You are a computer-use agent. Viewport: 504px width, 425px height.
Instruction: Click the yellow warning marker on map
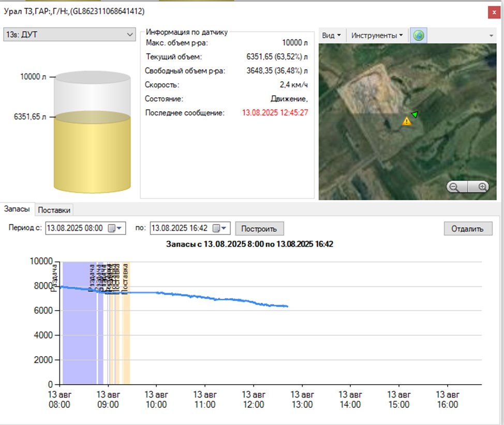[407, 121]
